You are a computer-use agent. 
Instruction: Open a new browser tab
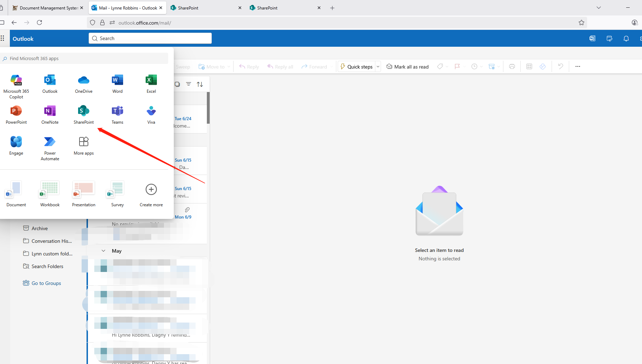click(332, 8)
